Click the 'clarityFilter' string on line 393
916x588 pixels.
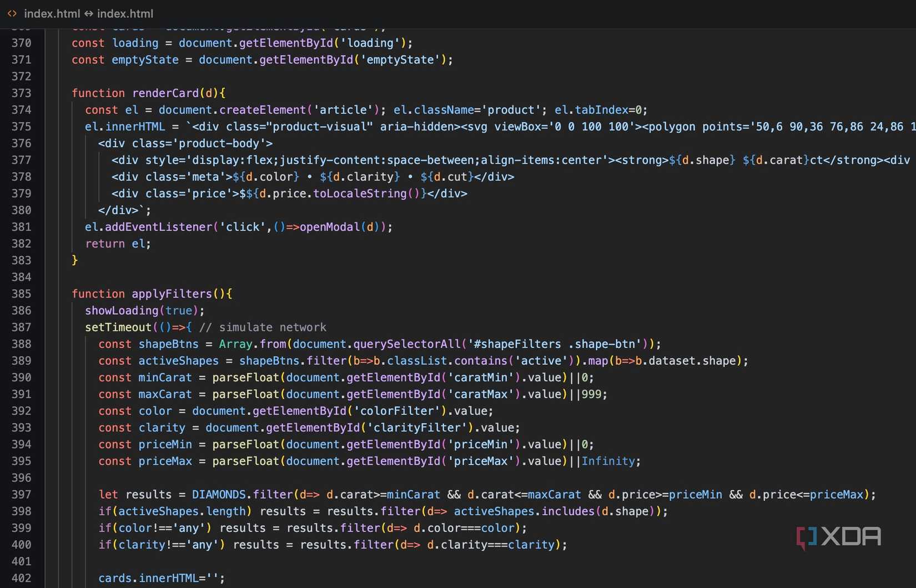417,428
